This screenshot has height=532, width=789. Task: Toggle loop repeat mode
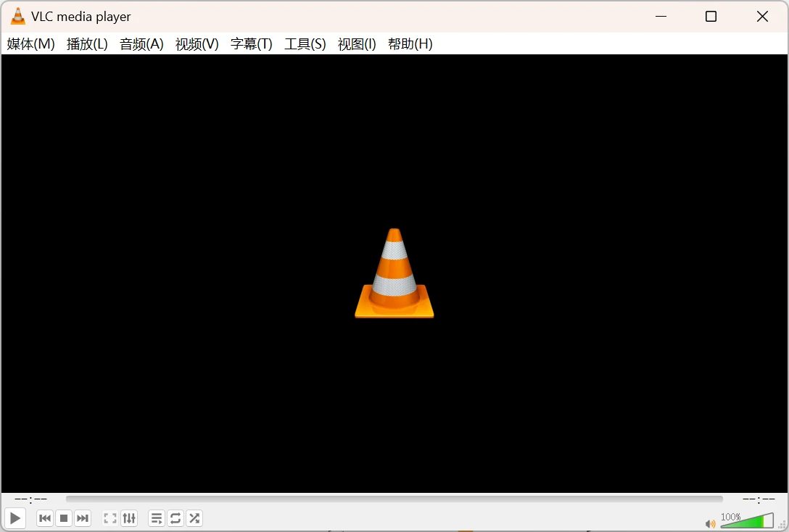[175, 518]
